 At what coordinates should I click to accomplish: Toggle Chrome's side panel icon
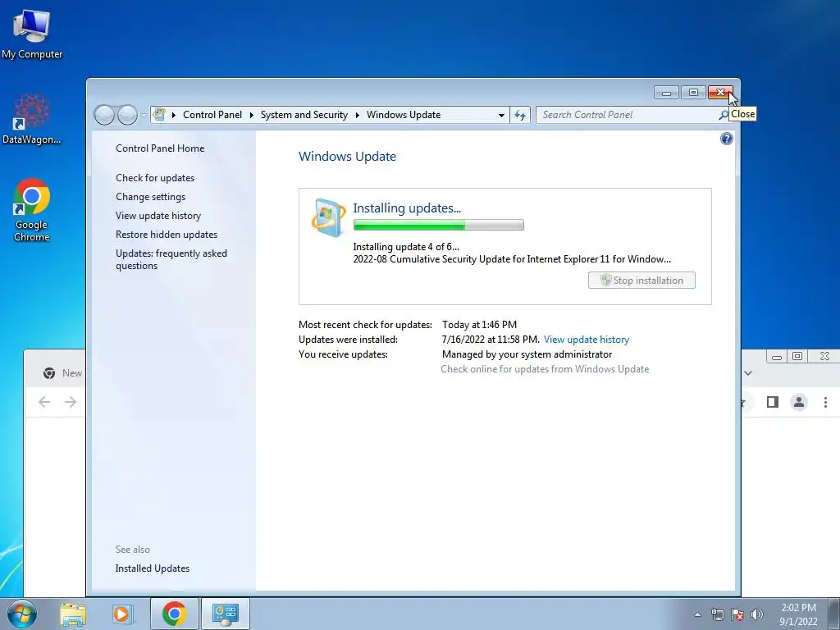pos(773,402)
